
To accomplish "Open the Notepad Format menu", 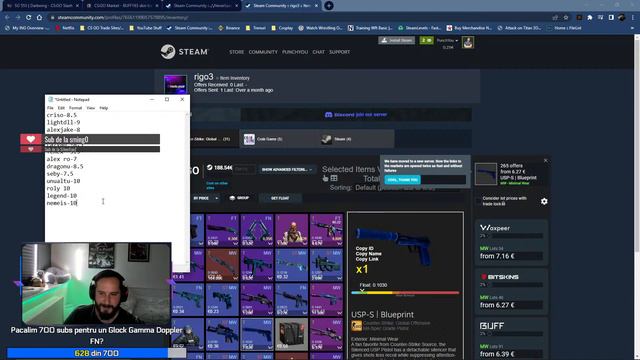I will point(76,108).
